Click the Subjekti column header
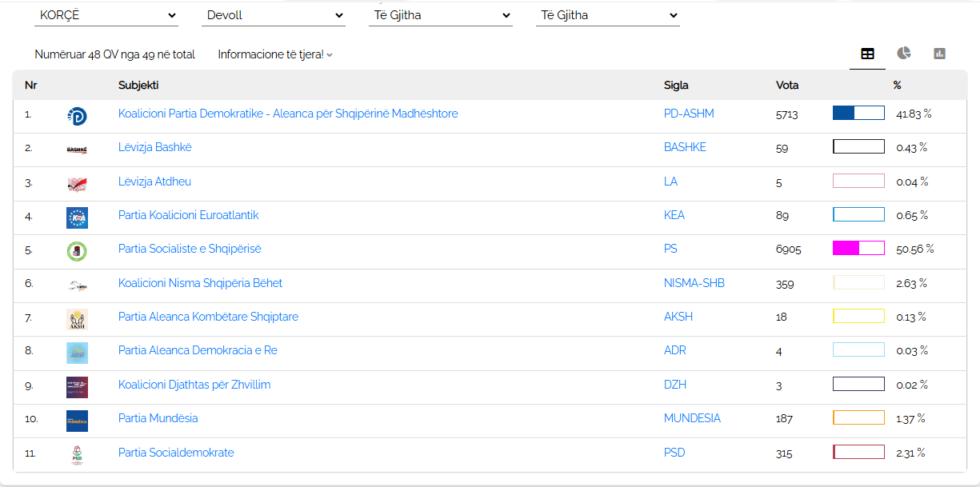The width and height of the screenshot is (980, 487). [x=138, y=86]
